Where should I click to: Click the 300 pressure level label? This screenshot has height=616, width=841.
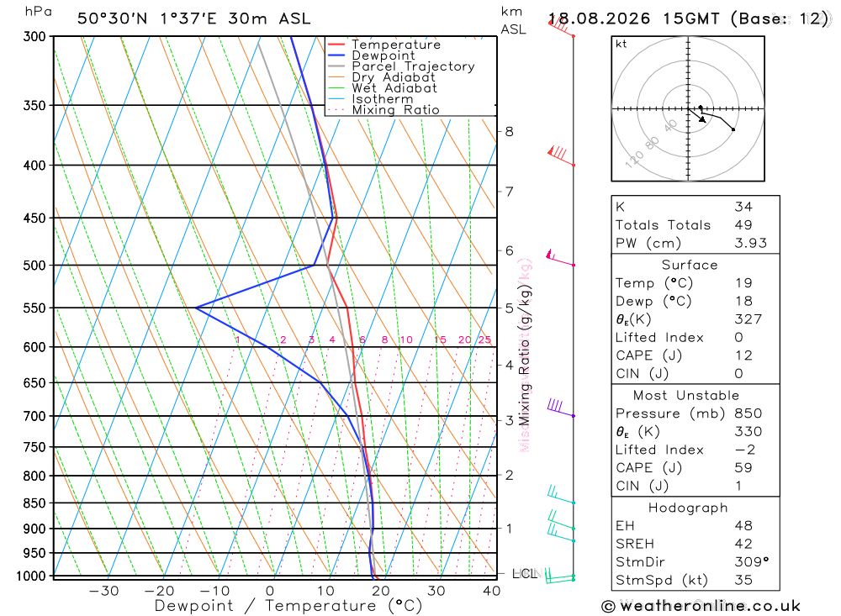pyautogui.click(x=34, y=36)
